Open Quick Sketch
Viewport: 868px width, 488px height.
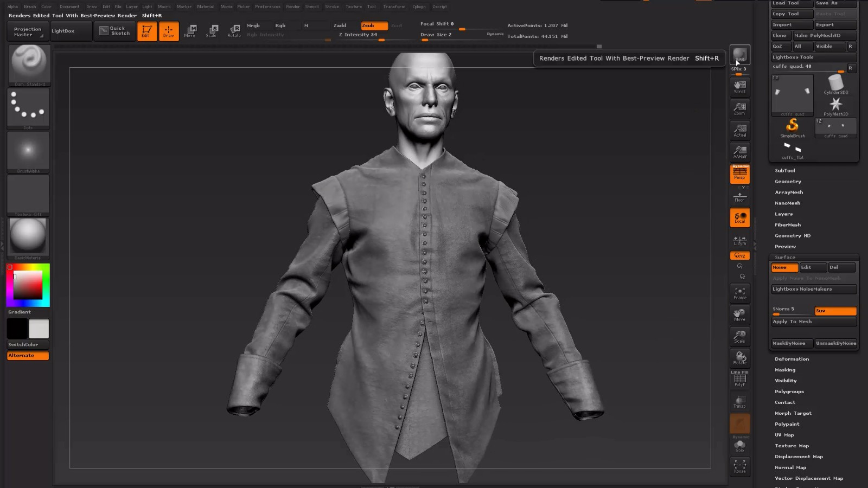click(x=114, y=31)
